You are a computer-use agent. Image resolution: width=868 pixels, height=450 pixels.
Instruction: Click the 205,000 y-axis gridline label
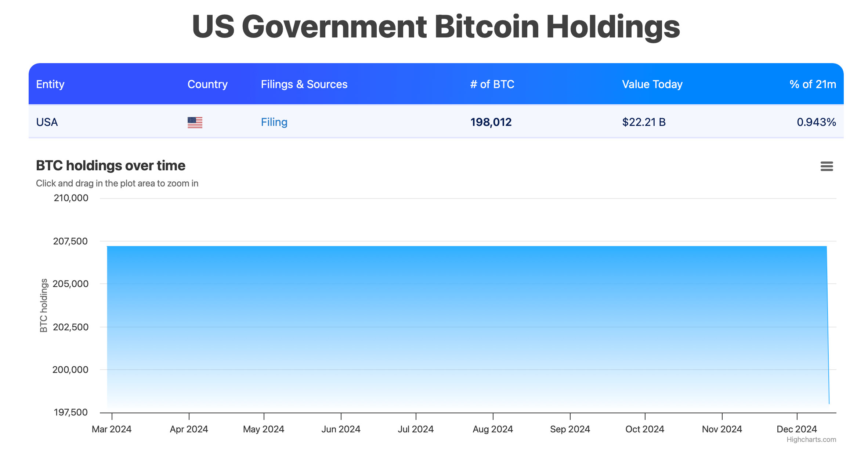(x=70, y=284)
